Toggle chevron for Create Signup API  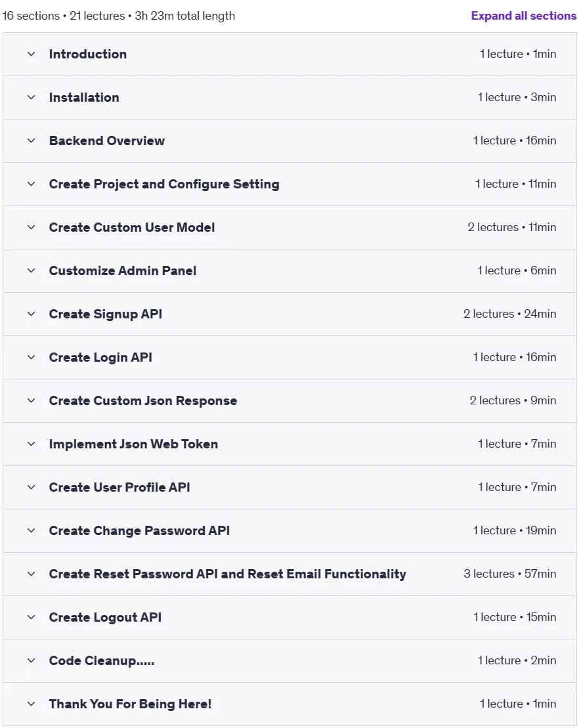pos(31,314)
